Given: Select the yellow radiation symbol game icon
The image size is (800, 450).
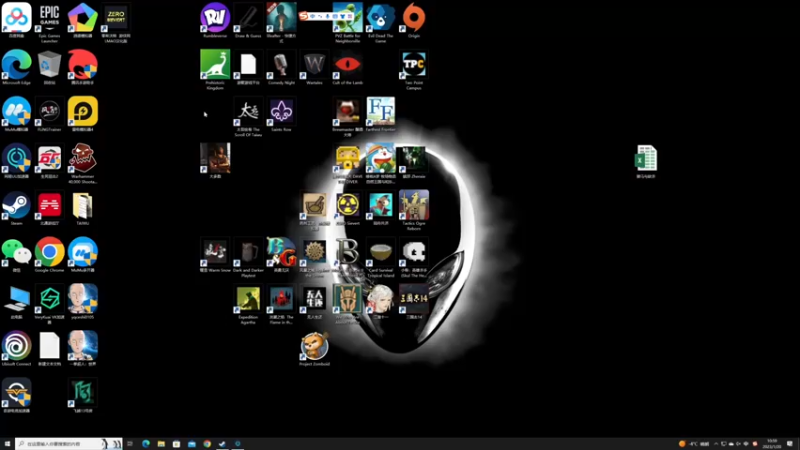Looking at the screenshot, I should (x=347, y=205).
